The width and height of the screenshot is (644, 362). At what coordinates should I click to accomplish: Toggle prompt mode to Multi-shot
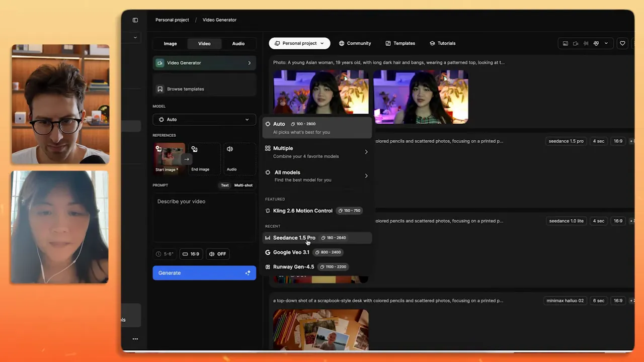click(x=244, y=186)
